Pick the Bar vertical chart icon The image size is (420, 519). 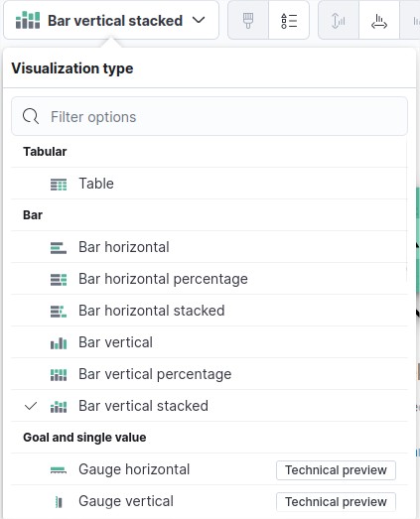click(59, 343)
